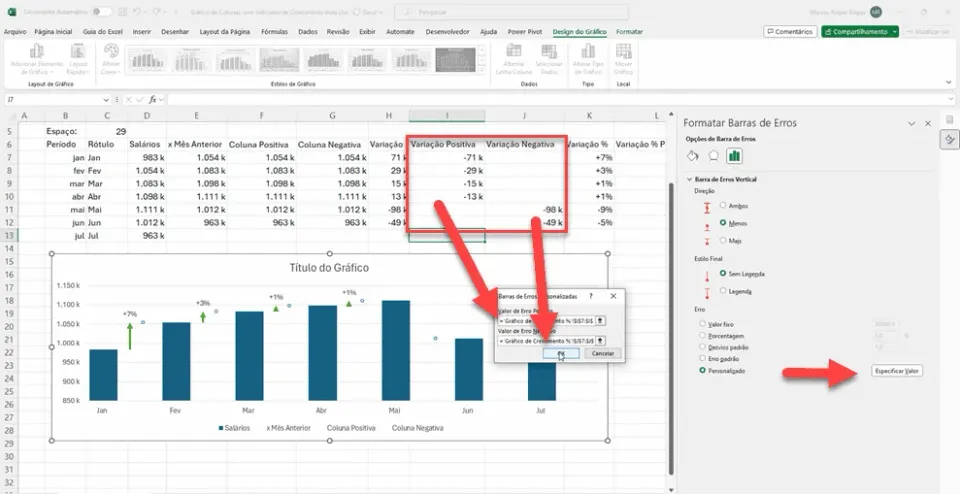The image size is (960, 494).
Task: Click the Cancelar button in dialog
Action: point(603,354)
